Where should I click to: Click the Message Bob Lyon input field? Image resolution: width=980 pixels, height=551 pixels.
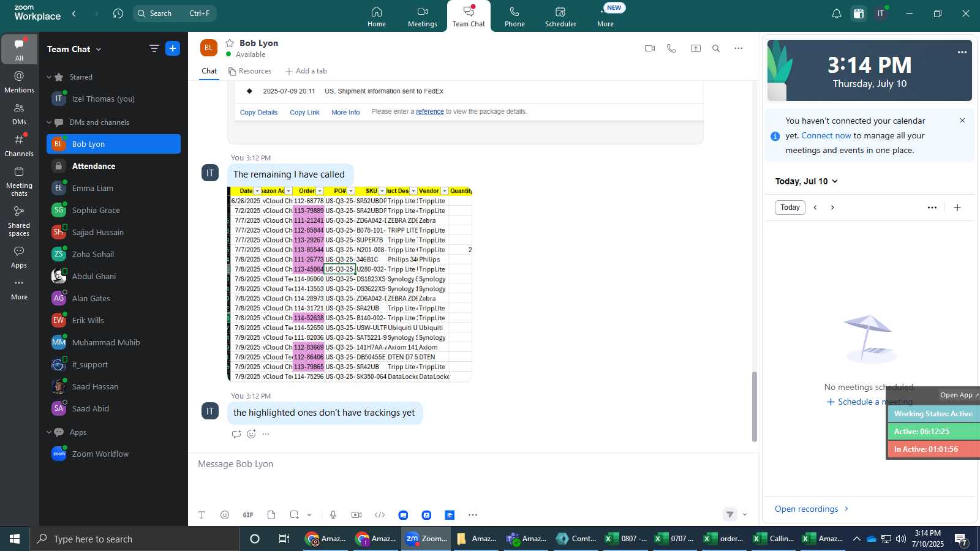coord(472,465)
